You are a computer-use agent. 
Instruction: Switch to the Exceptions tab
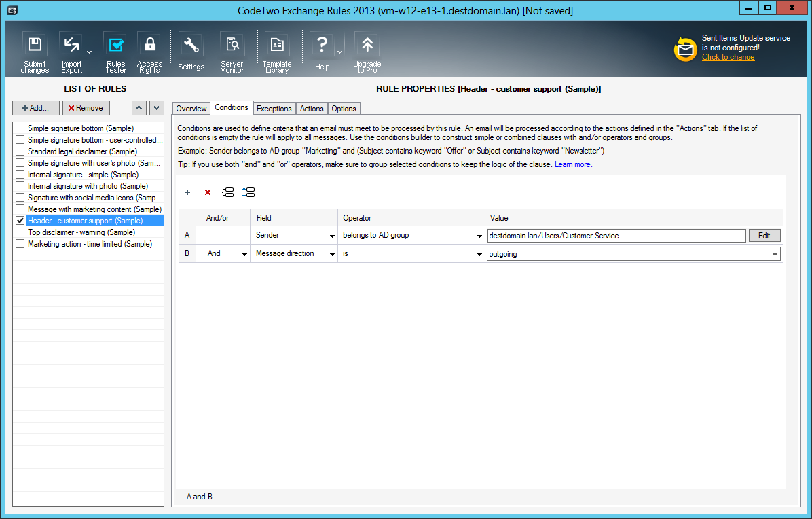(x=274, y=108)
